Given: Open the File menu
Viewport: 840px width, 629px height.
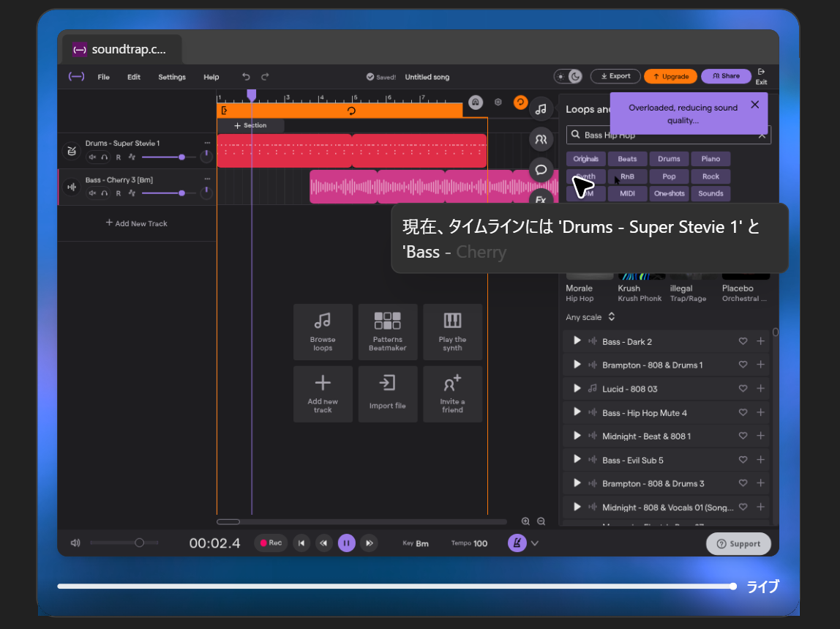Looking at the screenshot, I should 103,77.
